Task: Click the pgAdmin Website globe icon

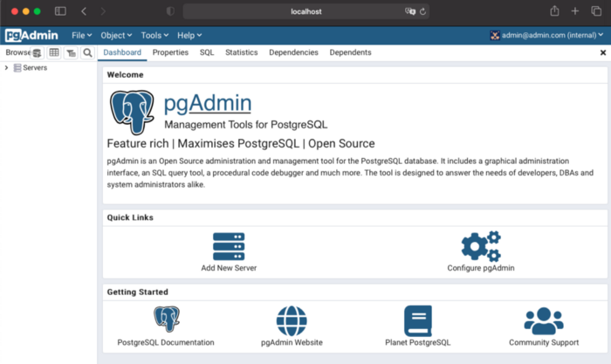Action: (x=292, y=320)
